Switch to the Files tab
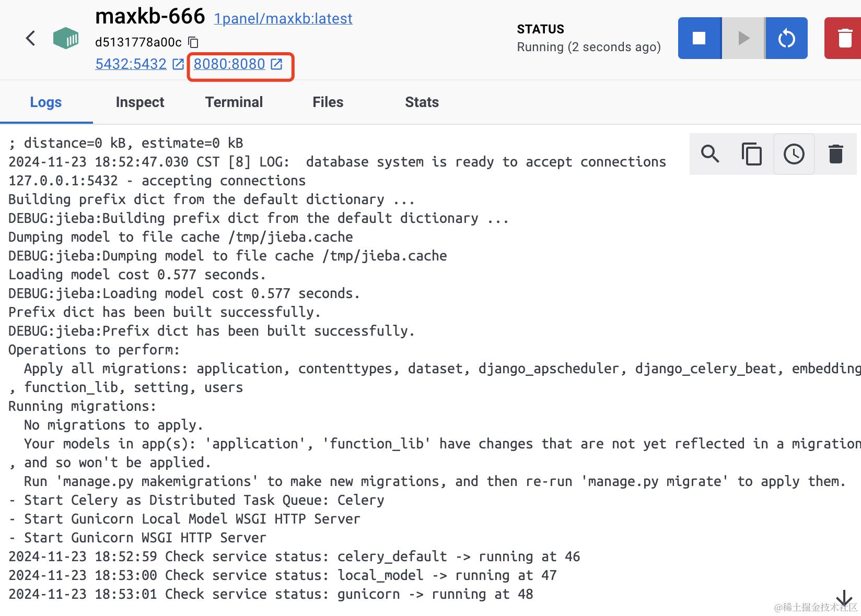The width and height of the screenshot is (861, 616). pos(328,102)
